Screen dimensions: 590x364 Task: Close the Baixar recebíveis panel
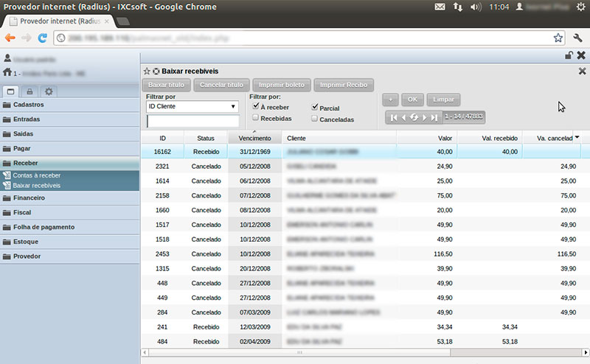(582, 71)
